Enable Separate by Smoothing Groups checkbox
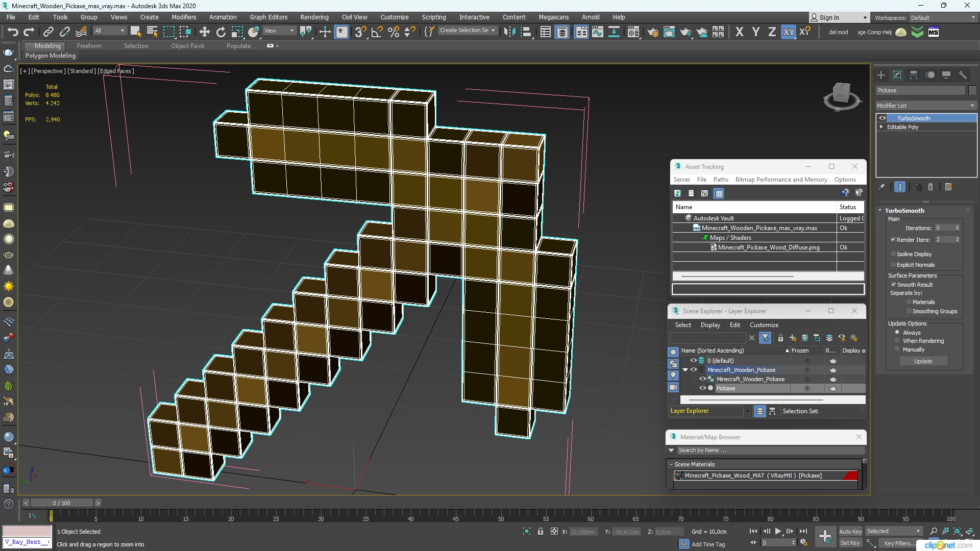 tap(909, 311)
